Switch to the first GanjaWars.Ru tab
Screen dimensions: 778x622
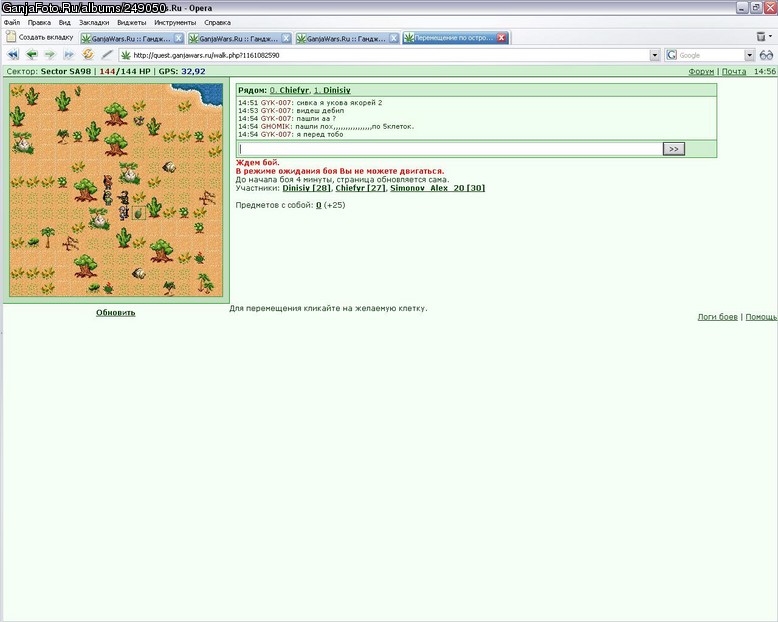point(132,38)
